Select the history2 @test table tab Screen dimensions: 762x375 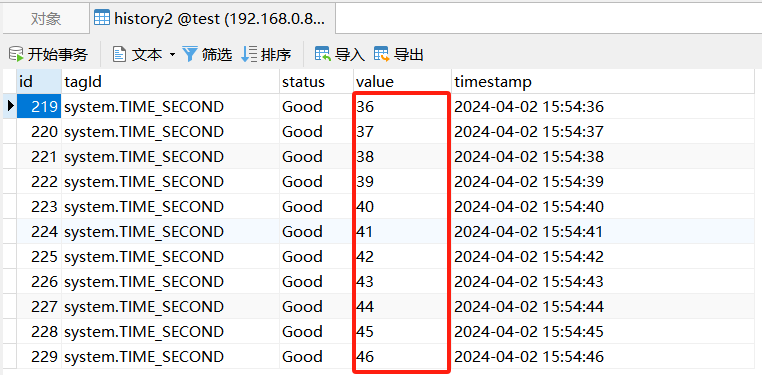coord(213,18)
